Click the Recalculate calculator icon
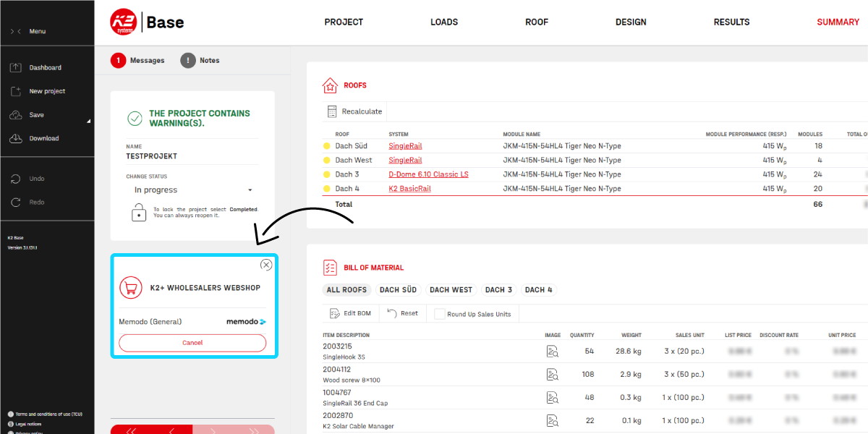Screen dimensions: 868x434 pyautogui.click(x=332, y=111)
